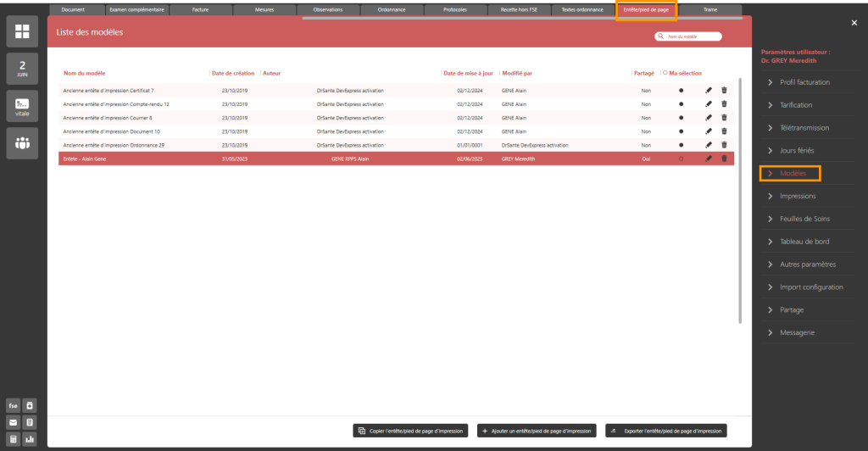
Task: Delete the Compte-rendu 12 header model
Action: (x=724, y=104)
